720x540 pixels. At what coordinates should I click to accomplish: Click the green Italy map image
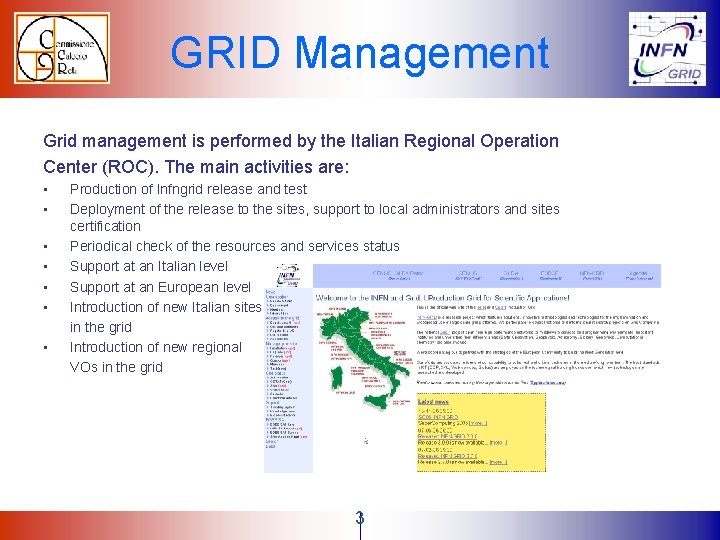pyautogui.click(x=363, y=358)
